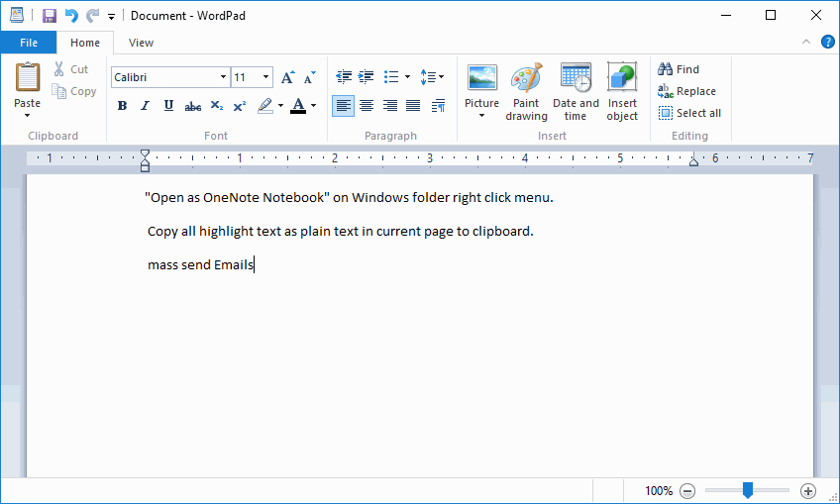The image size is (840, 504).
Task: Switch to the Home tab
Action: click(84, 43)
